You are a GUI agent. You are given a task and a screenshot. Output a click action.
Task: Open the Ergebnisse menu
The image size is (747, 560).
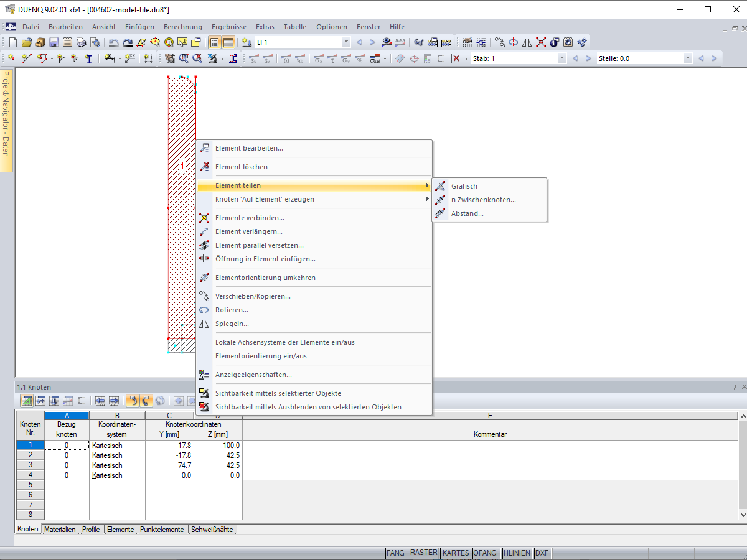[x=229, y=27]
